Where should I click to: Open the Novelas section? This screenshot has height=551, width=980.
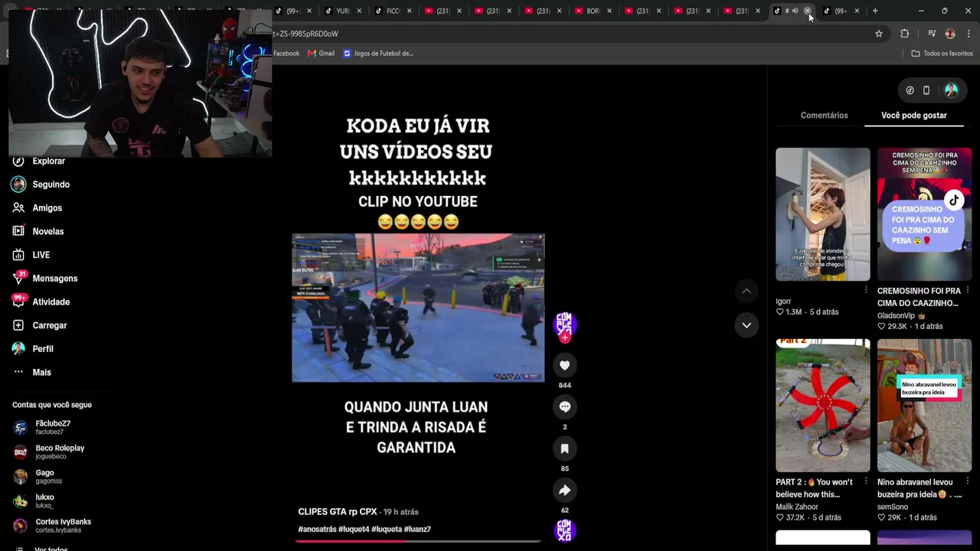[38, 231]
